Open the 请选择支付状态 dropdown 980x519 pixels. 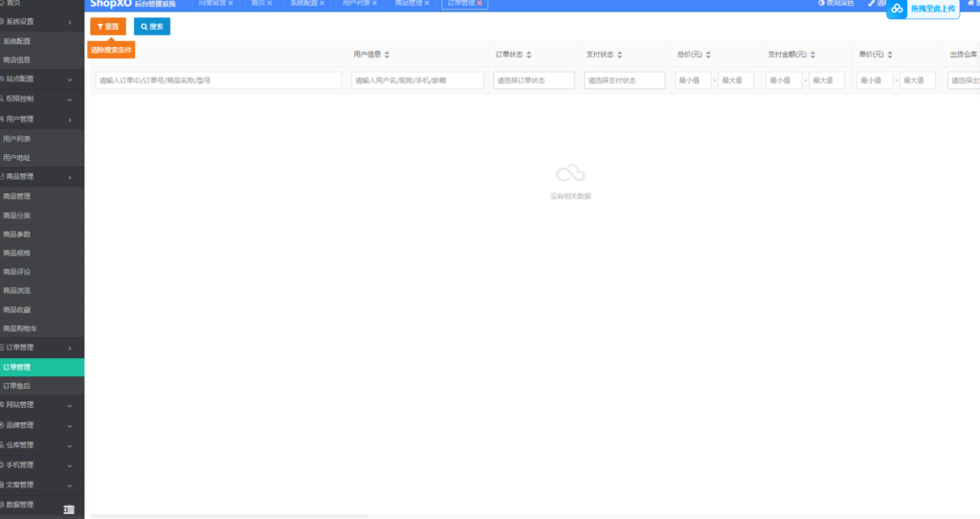pos(624,80)
